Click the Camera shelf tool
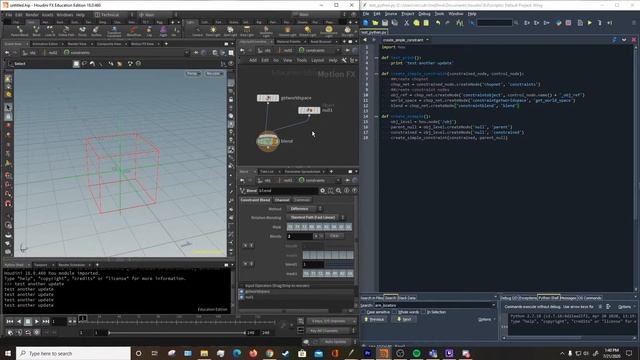The image size is (640, 360). point(198,31)
